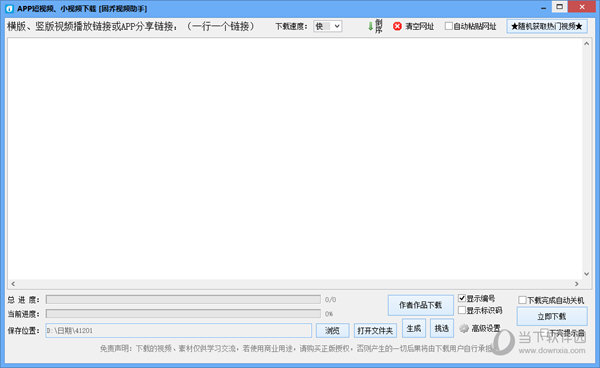
Task: Click the vertical scrollbar down arrow
Action: [587, 274]
